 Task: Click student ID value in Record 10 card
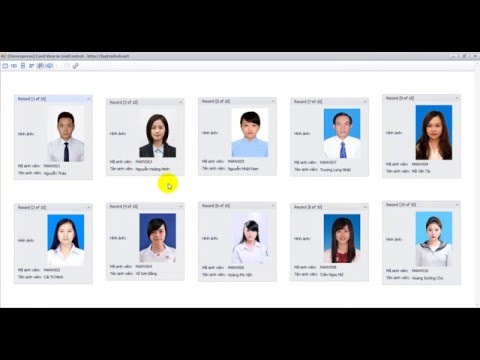tap(420, 271)
